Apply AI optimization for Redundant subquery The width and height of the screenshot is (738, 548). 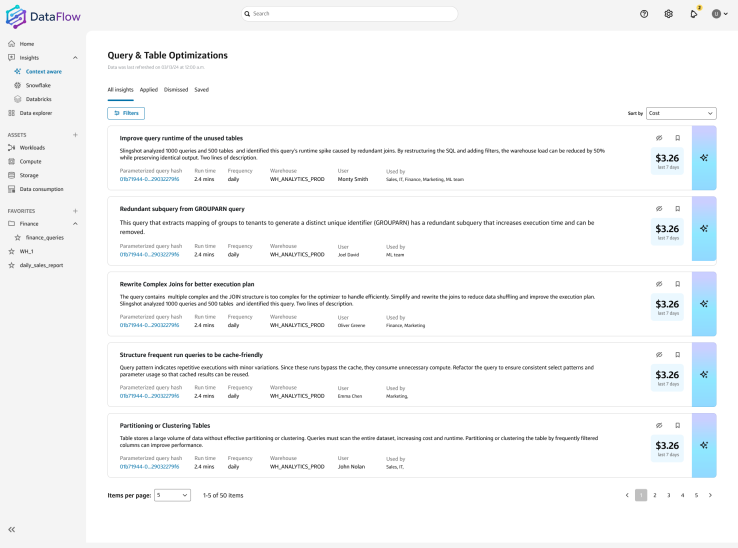point(704,228)
